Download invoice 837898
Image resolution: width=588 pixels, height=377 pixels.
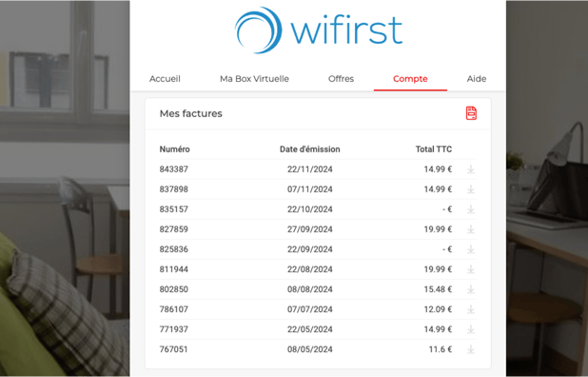point(471,189)
